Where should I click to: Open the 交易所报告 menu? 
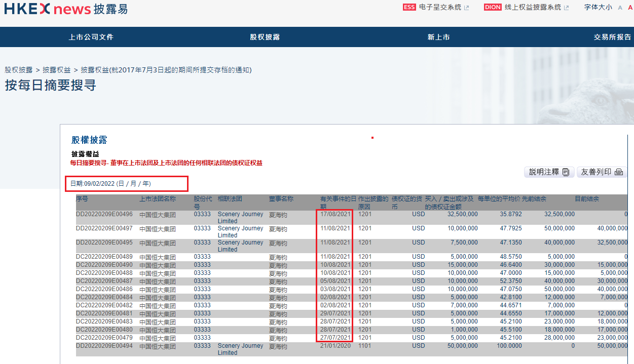coord(613,37)
